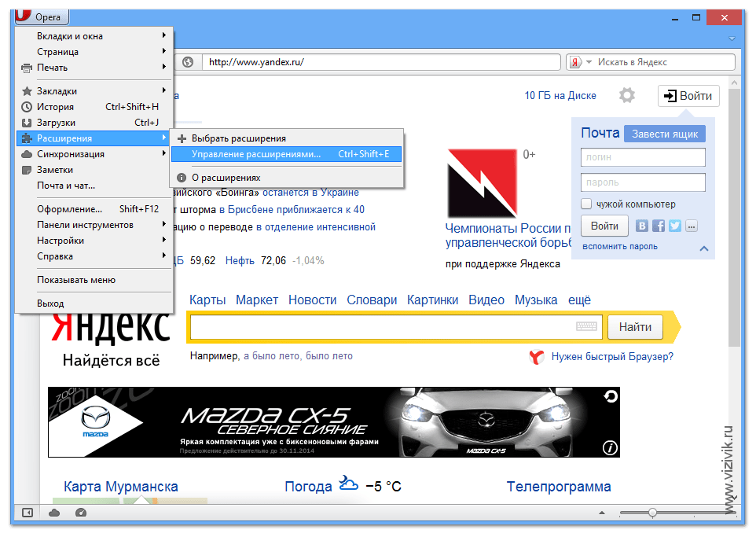
Task: Tick the чужой компьютер checkbox
Action: pos(586,204)
